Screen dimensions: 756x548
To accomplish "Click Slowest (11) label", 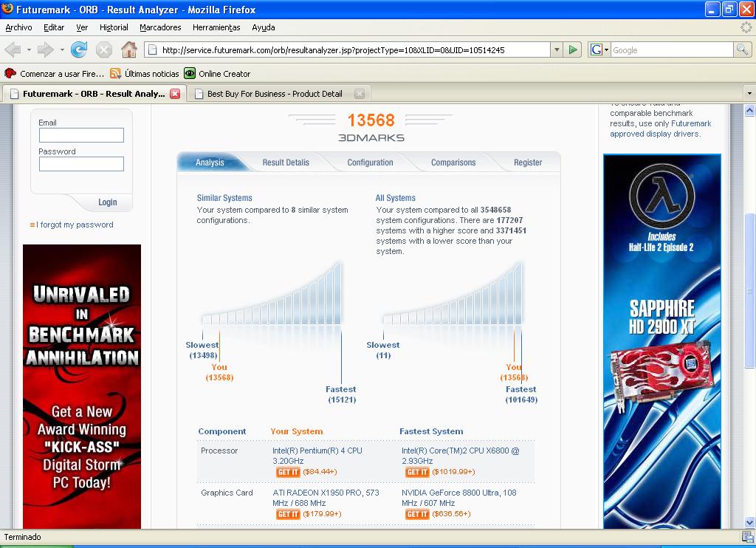I will [383, 350].
